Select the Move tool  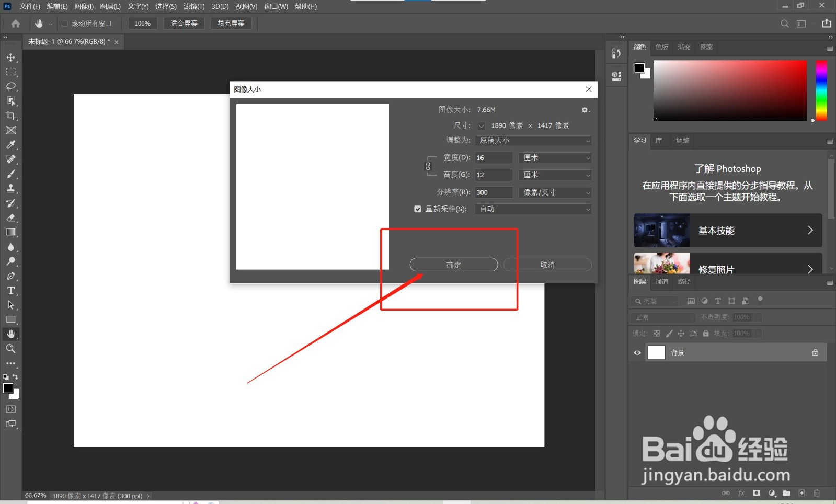tap(10, 58)
